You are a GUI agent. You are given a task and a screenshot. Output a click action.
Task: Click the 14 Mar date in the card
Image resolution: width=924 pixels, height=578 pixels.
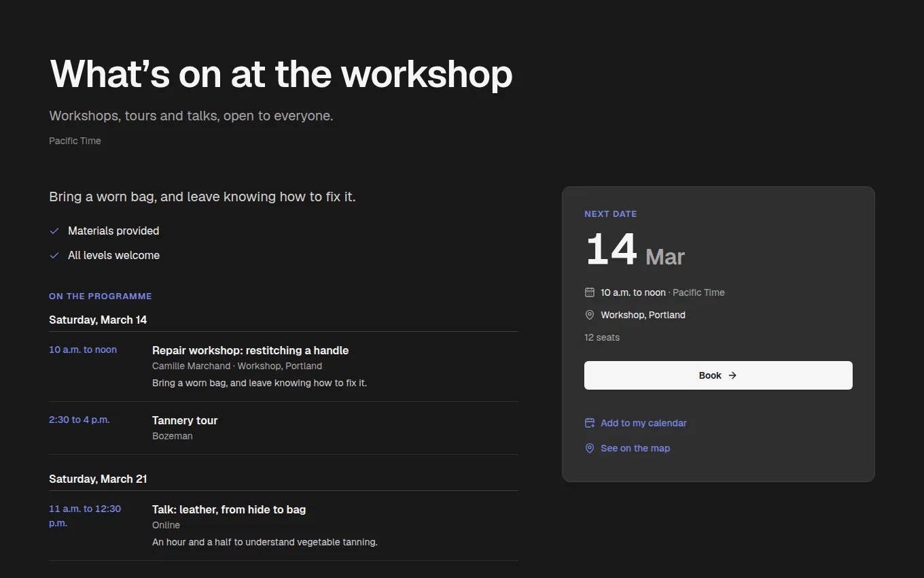(x=635, y=250)
